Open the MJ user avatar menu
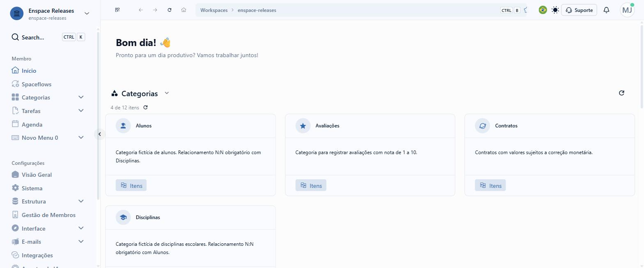This screenshot has height=268, width=644. tap(627, 10)
